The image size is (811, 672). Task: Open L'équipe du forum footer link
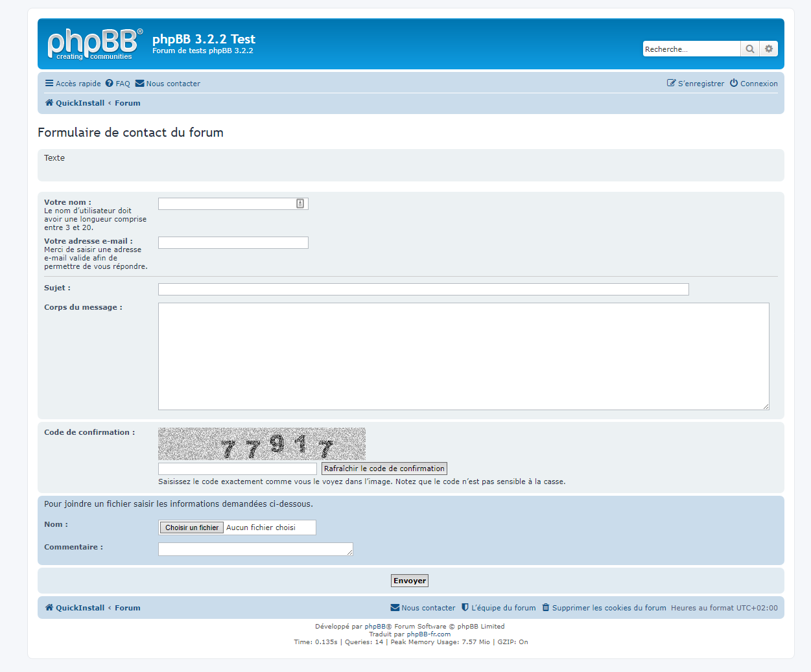[x=499, y=608]
